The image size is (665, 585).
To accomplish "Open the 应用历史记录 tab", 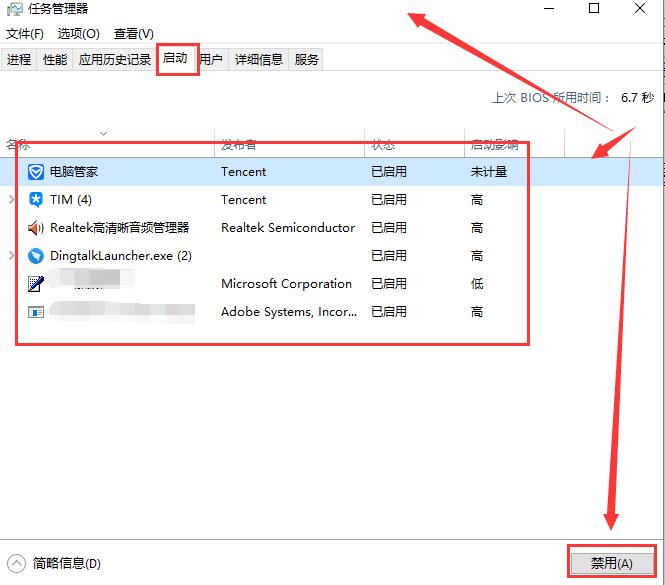I will [x=114, y=60].
